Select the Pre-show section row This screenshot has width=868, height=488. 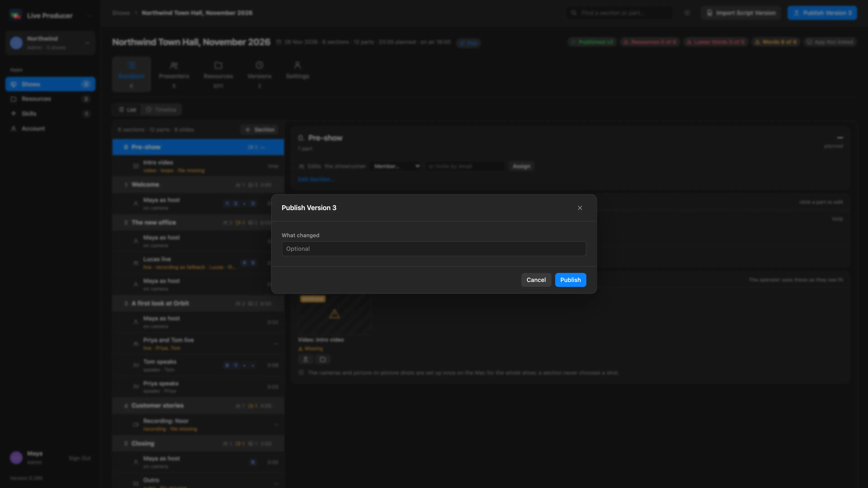(198, 147)
